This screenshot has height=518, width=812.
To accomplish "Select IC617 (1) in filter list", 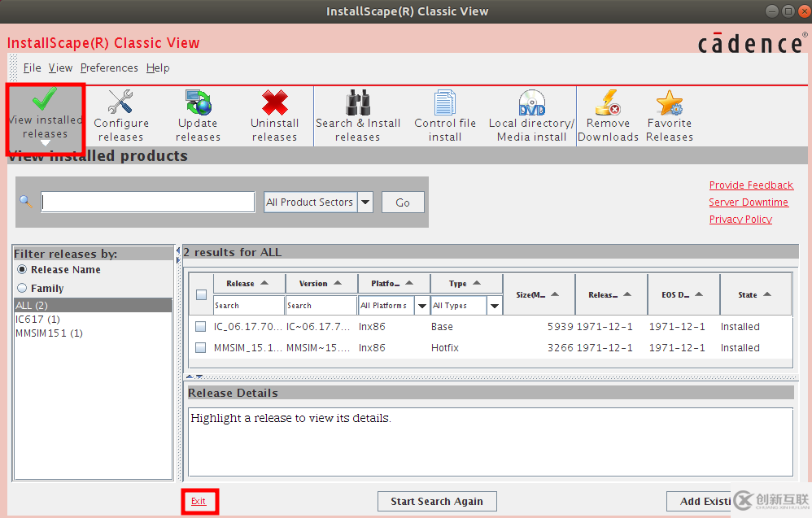I will 94,320.
